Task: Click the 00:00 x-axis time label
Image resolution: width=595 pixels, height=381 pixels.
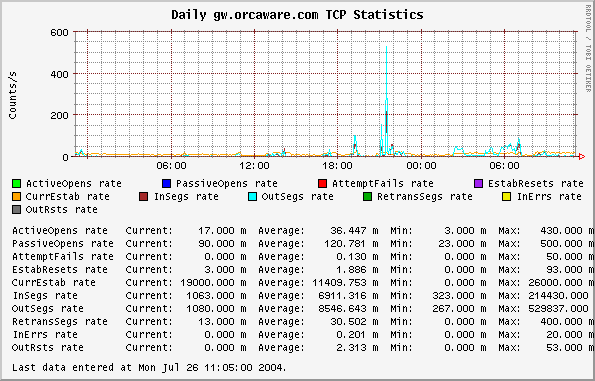Action: (421, 166)
